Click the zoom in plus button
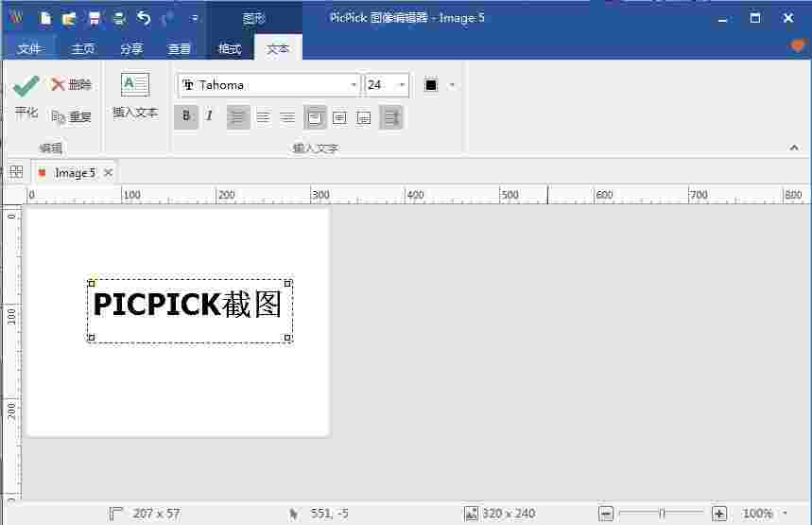This screenshot has width=812, height=525. (719, 514)
